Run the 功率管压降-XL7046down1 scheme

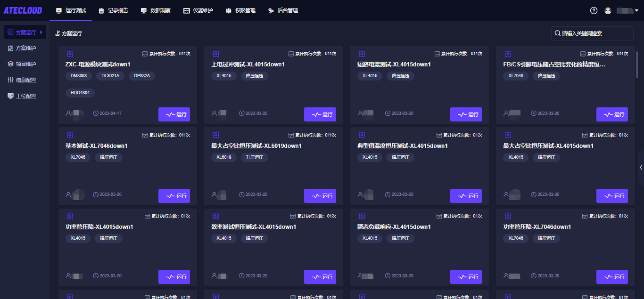click(x=612, y=277)
